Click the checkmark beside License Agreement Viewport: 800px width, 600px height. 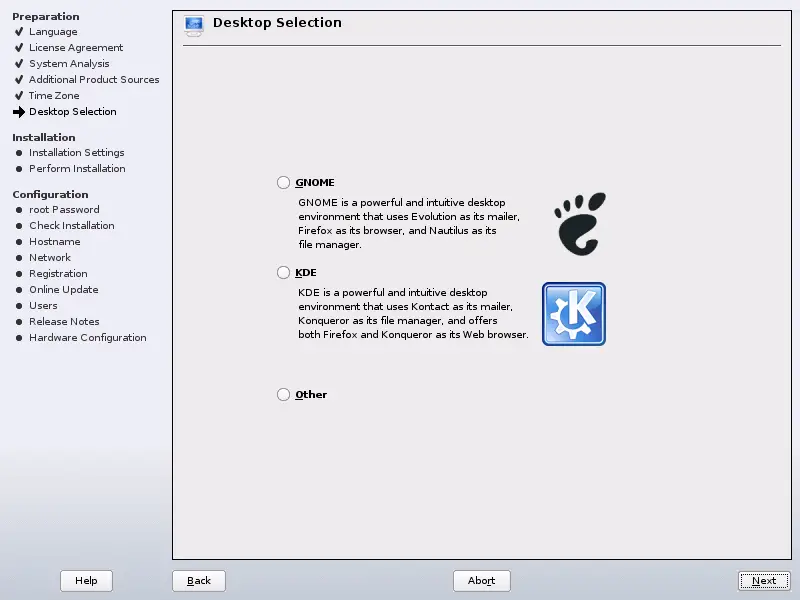tap(18, 48)
